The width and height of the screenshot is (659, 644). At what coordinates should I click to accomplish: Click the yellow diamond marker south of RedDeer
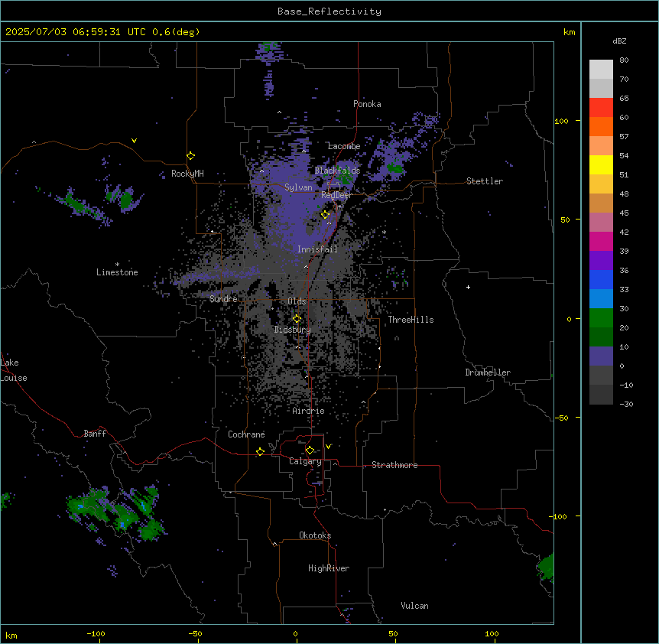click(x=326, y=215)
